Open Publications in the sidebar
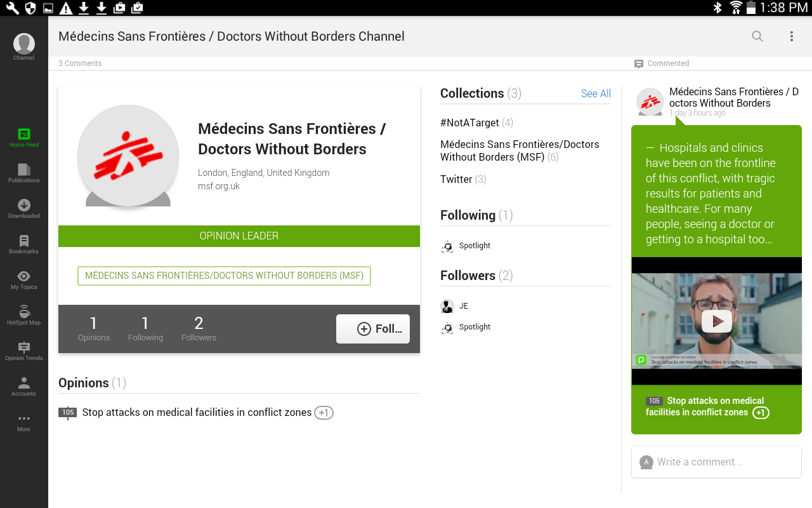 (24, 172)
